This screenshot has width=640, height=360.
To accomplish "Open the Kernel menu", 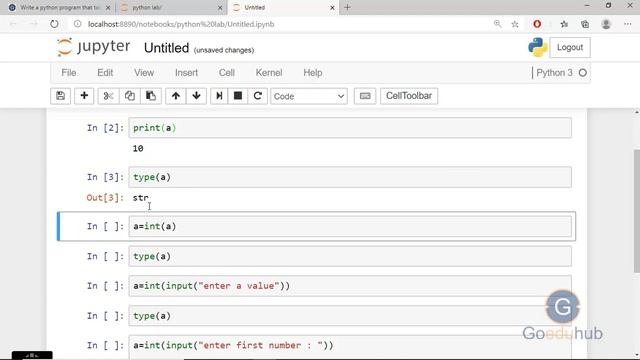I will (x=269, y=73).
